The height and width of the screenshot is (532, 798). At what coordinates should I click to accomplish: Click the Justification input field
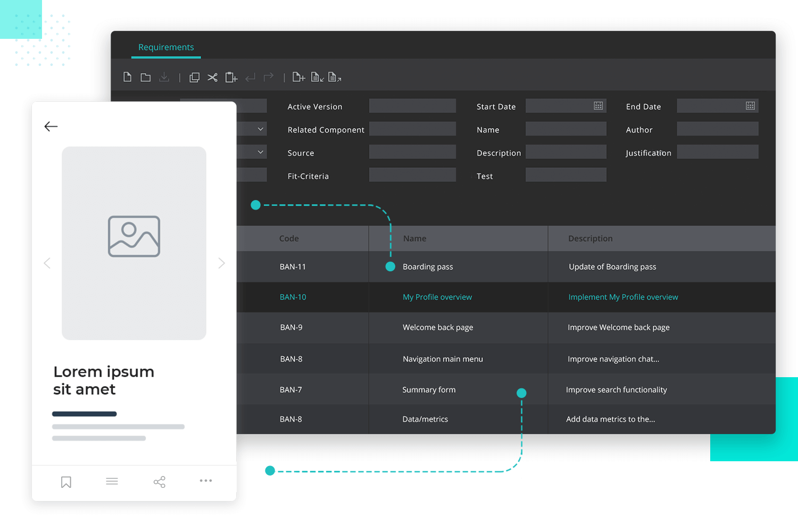(x=718, y=152)
